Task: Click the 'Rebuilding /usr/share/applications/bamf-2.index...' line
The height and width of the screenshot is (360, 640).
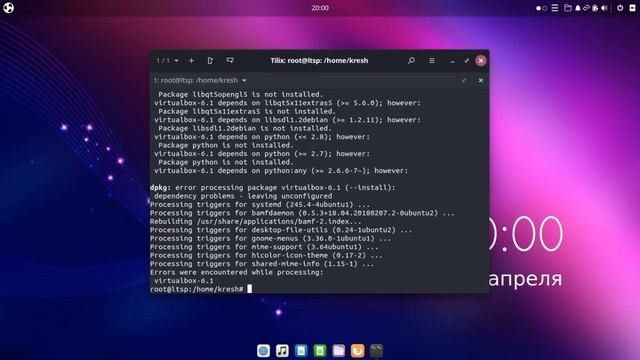Action: click(256, 221)
